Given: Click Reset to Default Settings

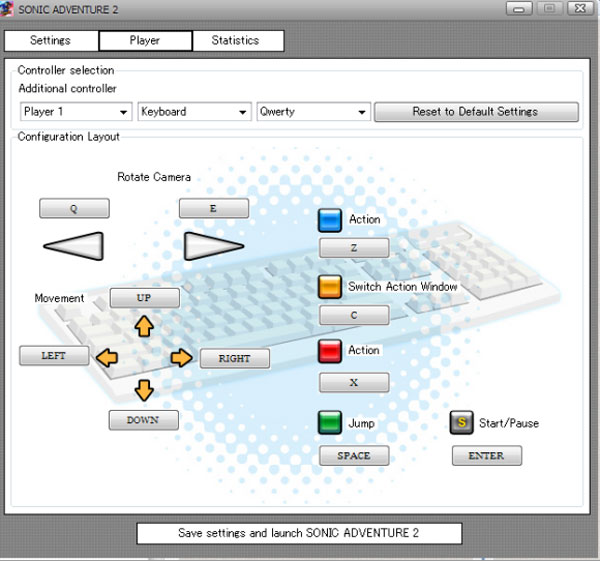Looking at the screenshot, I should point(476,112).
